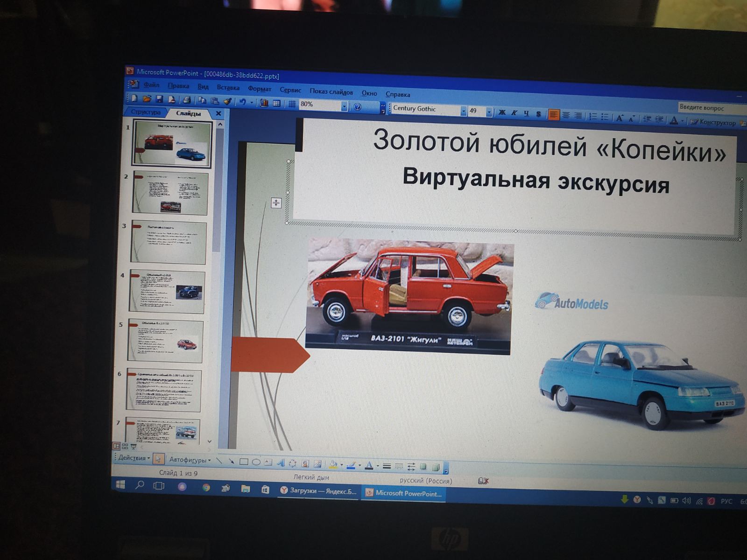
Task: Increase font size with large A
Action: tap(620, 118)
